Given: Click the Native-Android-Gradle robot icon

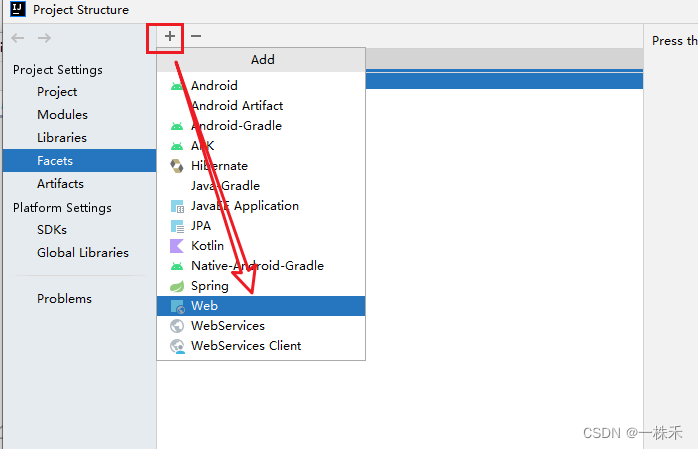Looking at the screenshot, I should pyautogui.click(x=177, y=266).
